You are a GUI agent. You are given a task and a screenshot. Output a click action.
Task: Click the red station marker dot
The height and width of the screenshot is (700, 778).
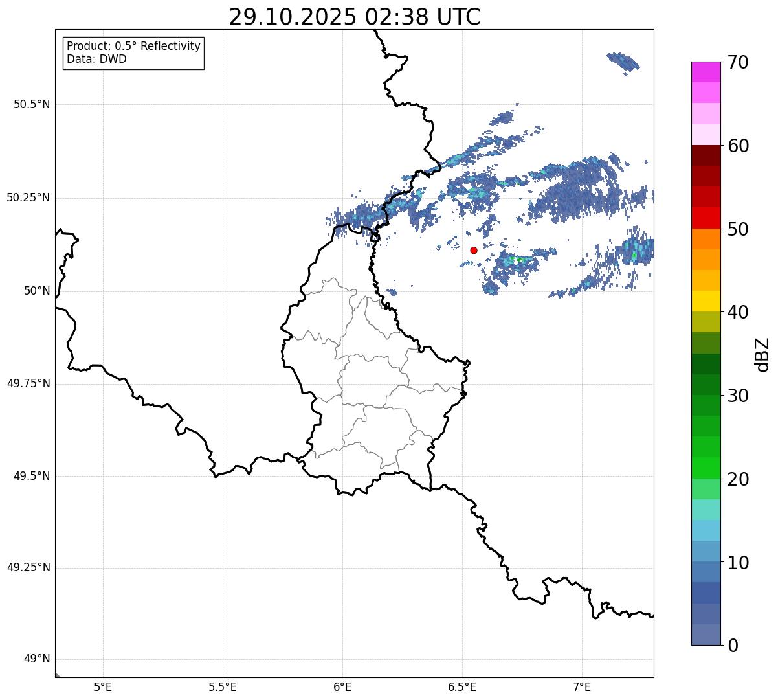click(474, 250)
